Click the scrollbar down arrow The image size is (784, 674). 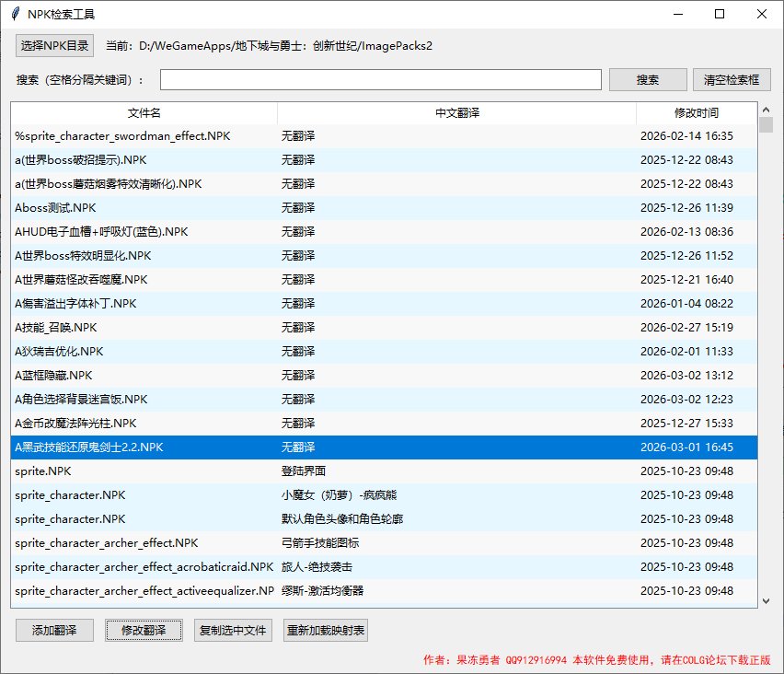(x=766, y=601)
